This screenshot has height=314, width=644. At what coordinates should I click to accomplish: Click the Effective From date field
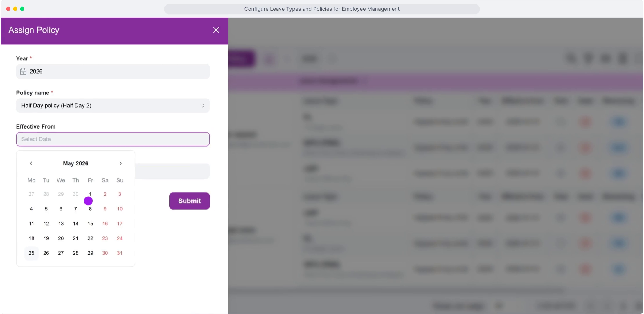coord(113,139)
